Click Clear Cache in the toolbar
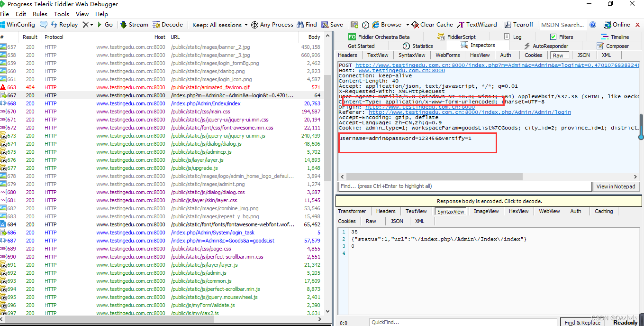Image resolution: width=644 pixels, height=326 pixels. pos(432,25)
